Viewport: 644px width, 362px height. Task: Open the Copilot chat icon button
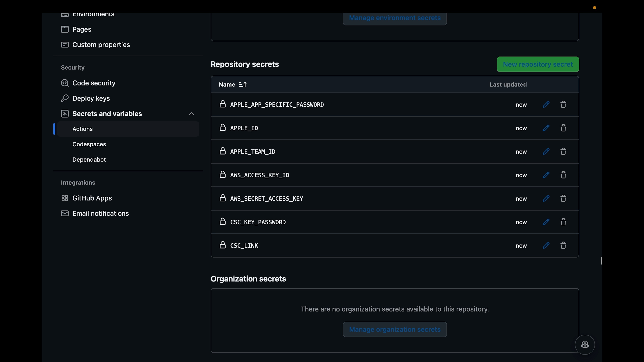tap(585, 345)
